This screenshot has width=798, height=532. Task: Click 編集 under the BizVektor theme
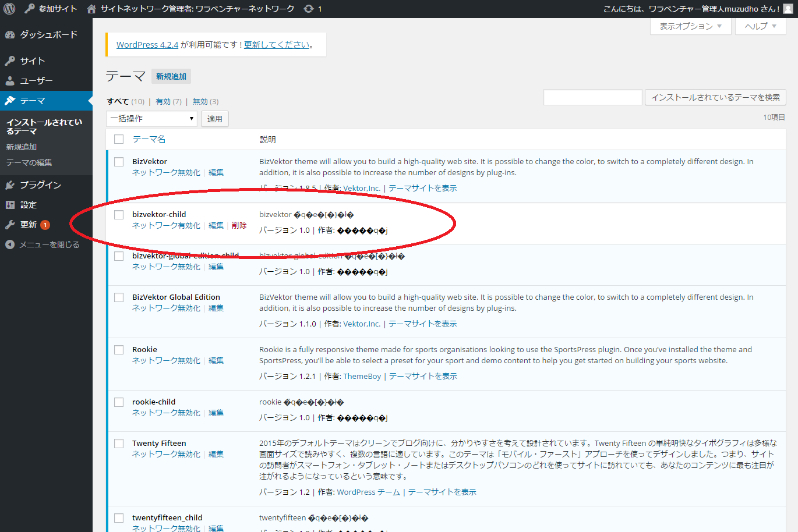(x=216, y=173)
